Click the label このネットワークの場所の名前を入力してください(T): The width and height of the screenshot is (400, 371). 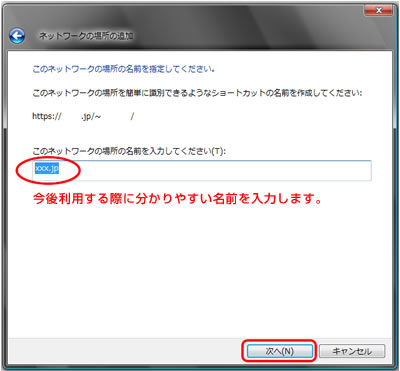click(129, 151)
